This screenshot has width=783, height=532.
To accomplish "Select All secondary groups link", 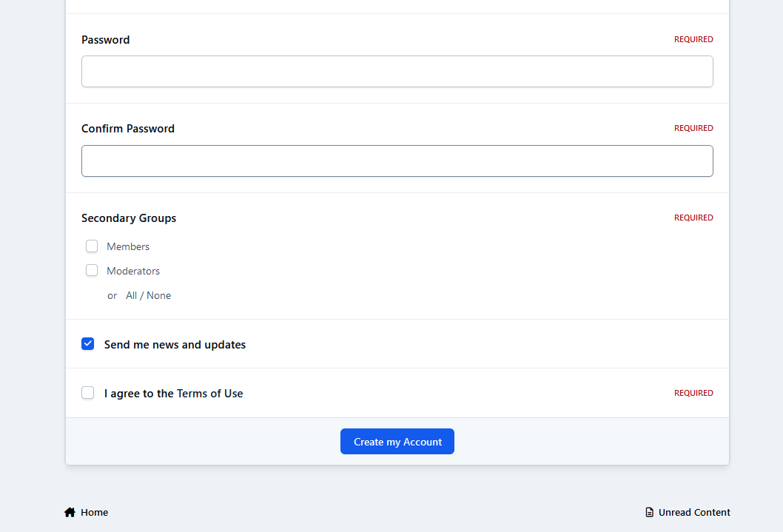I will pyautogui.click(x=132, y=295).
